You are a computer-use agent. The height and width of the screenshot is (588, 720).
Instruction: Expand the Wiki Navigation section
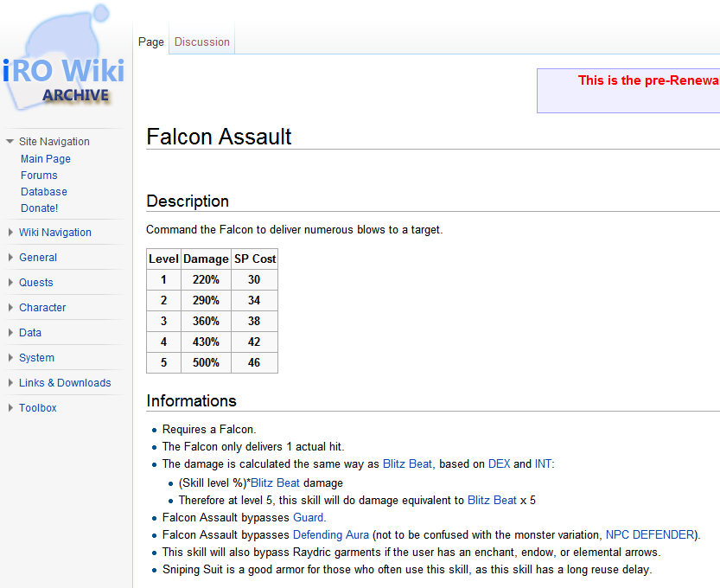pos(54,233)
